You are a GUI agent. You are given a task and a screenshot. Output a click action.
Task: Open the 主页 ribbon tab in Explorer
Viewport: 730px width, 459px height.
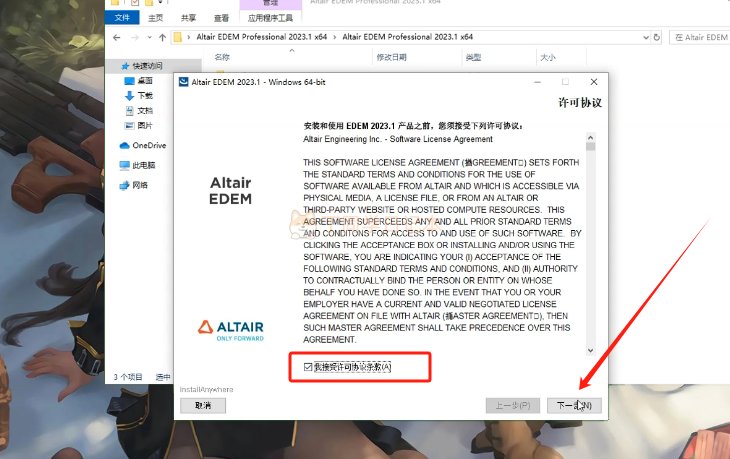click(155, 18)
